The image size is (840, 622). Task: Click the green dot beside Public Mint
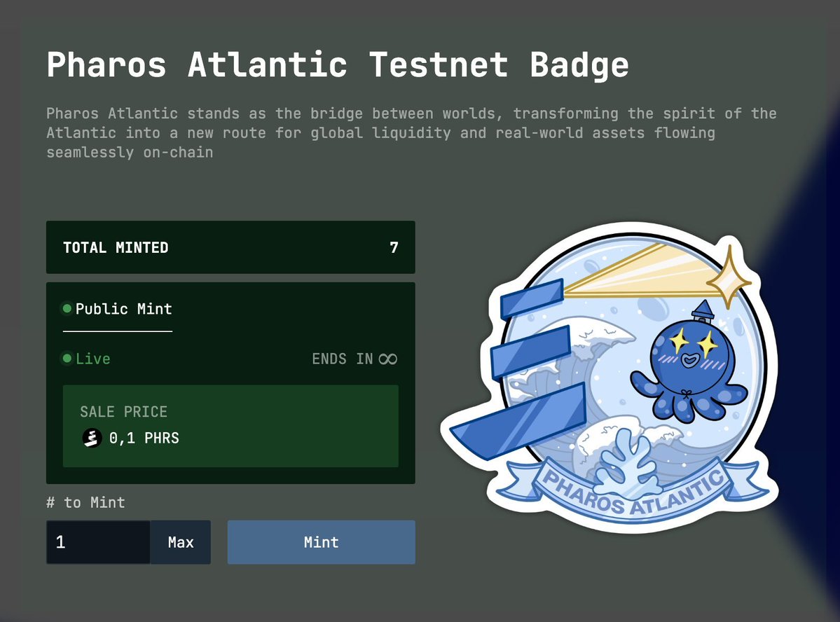pos(67,309)
